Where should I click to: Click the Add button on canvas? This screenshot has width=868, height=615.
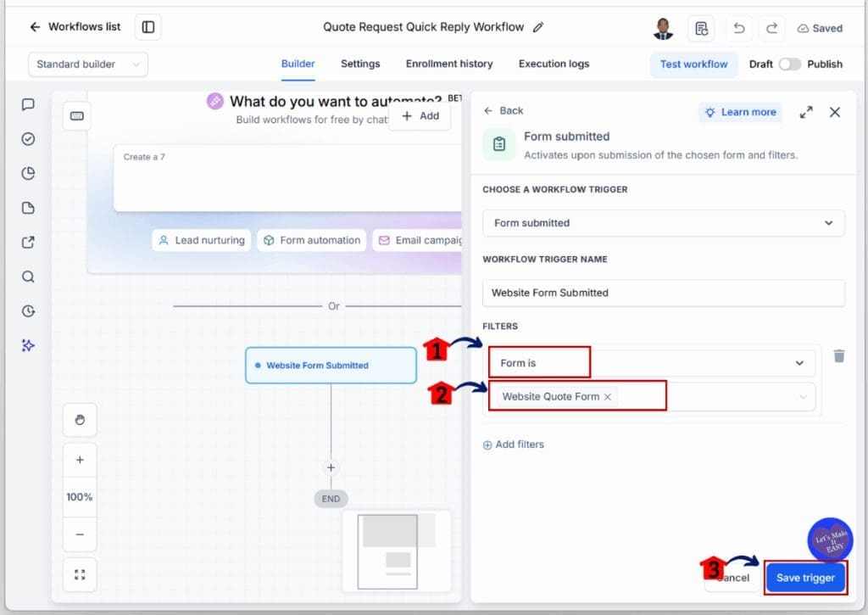tap(420, 116)
